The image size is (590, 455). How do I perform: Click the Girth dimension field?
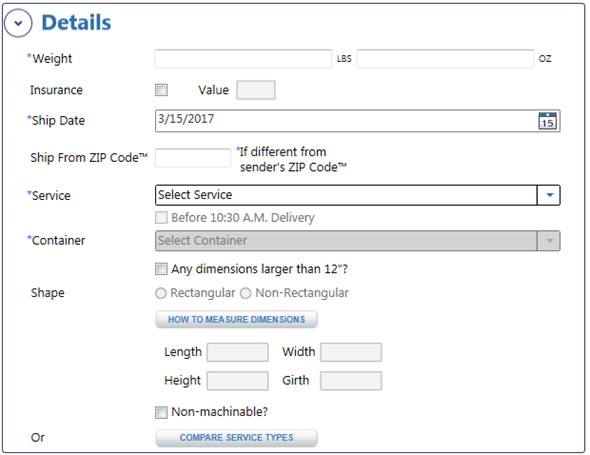(351, 381)
